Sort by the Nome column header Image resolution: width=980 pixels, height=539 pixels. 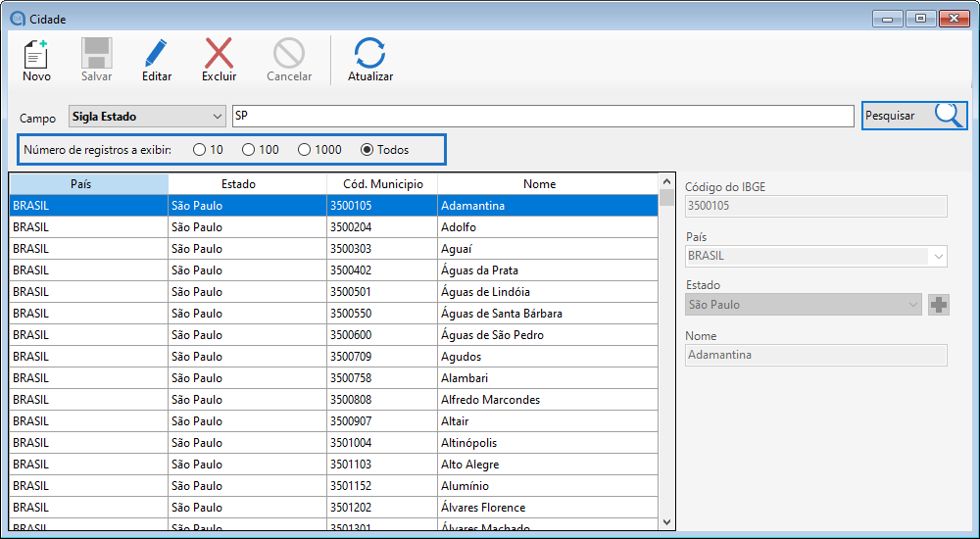(x=539, y=184)
